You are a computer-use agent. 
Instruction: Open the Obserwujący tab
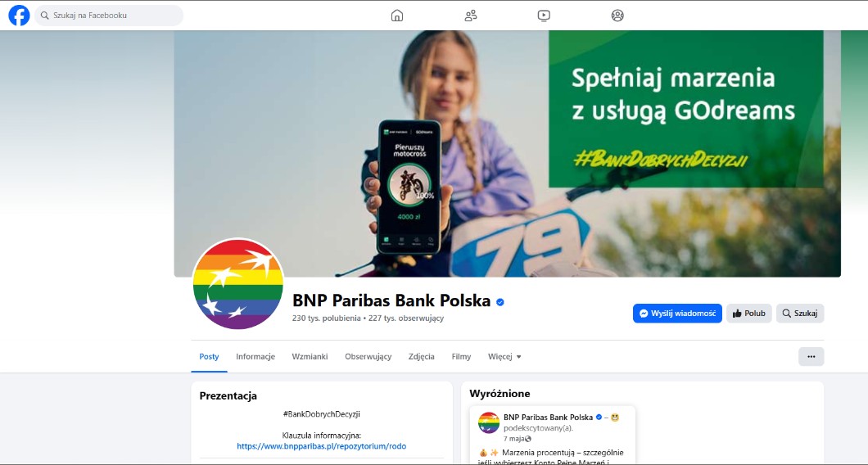(x=368, y=356)
